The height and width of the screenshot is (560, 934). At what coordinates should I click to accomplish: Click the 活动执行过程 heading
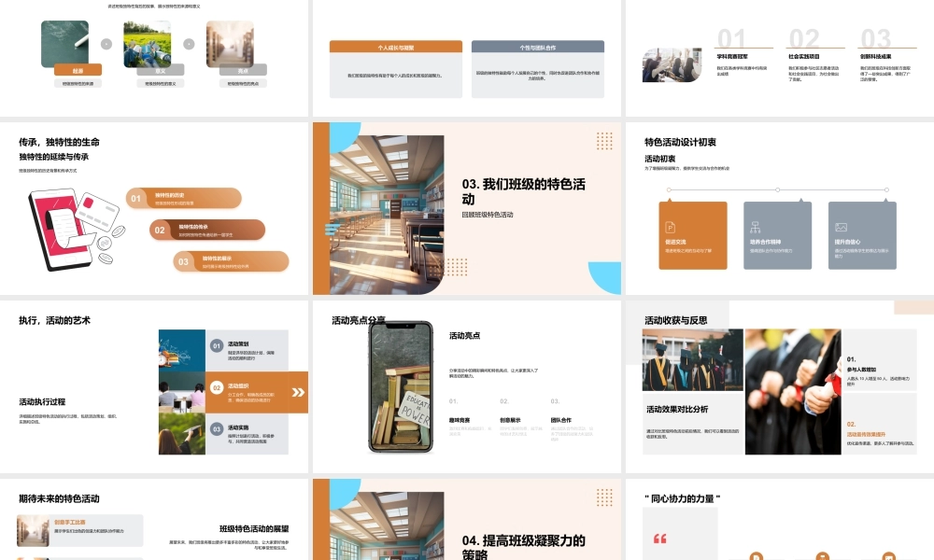click(42, 401)
